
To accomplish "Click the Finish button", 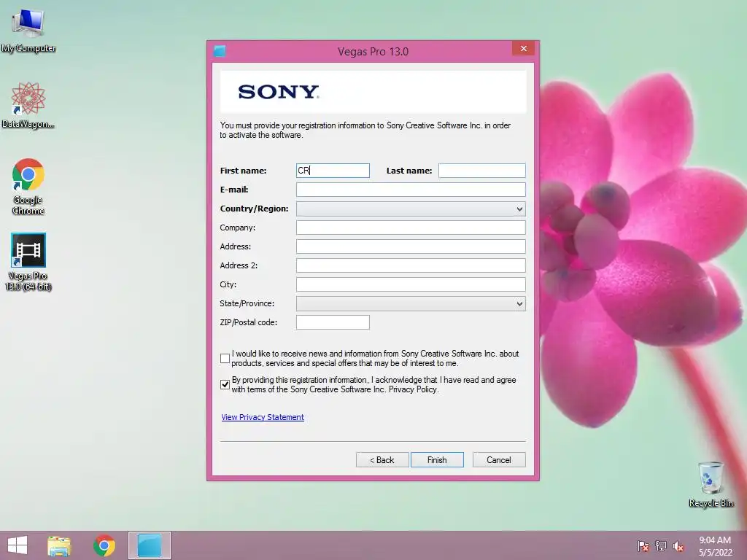I will coord(437,460).
